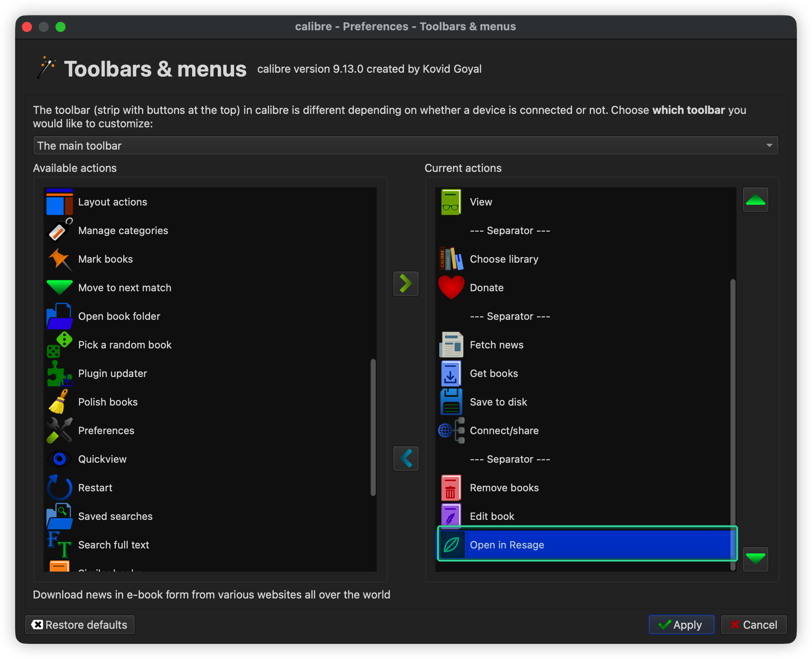Select the 'Saved searches' row text

tap(115, 517)
